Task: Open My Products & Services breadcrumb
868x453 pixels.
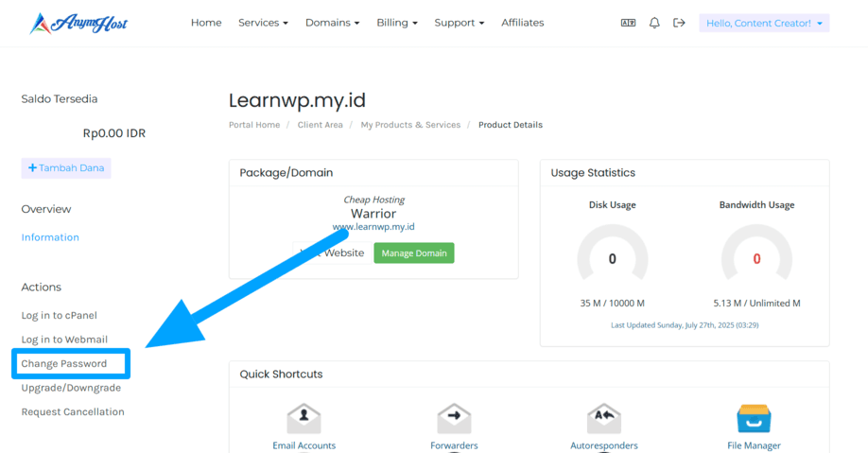Action: pos(410,125)
